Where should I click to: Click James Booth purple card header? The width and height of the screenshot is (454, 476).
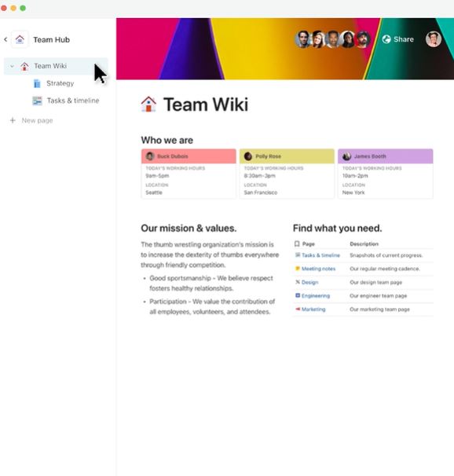click(386, 156)
